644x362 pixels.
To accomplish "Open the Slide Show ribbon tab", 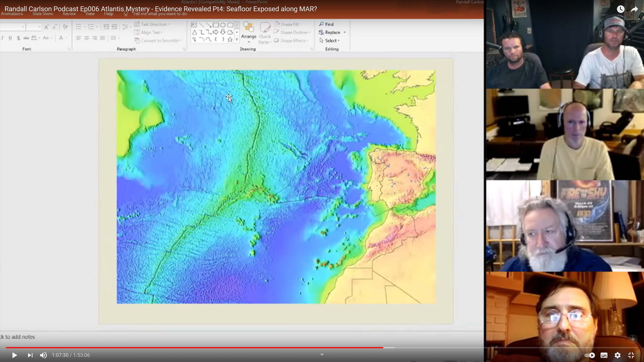I will 42,14.
